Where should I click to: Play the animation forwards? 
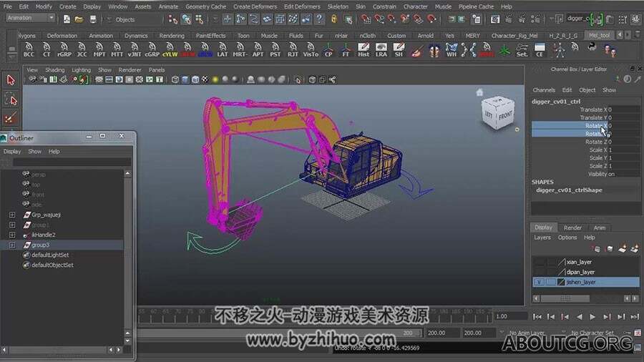point(592,316)
